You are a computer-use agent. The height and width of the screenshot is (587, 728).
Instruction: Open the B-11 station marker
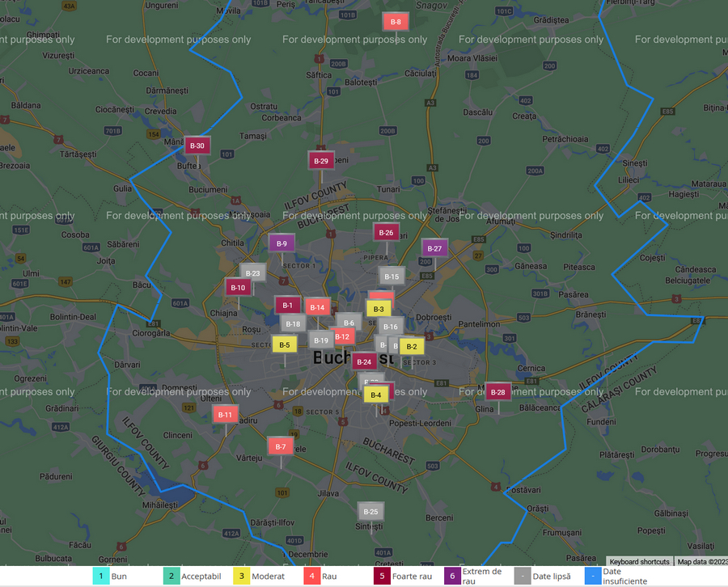click(226, 415)
